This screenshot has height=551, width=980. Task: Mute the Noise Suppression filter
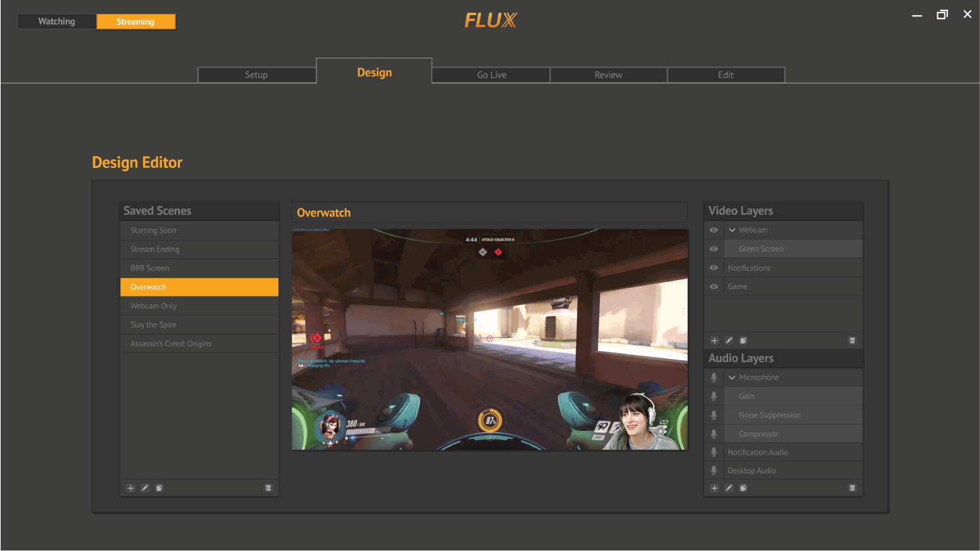pyautogui.click(x=714, y=415)
